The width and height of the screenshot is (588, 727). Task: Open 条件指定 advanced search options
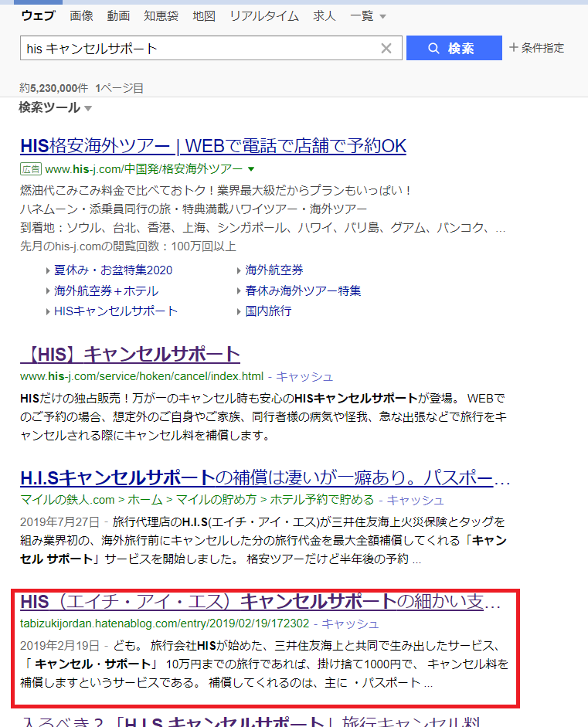536,48
